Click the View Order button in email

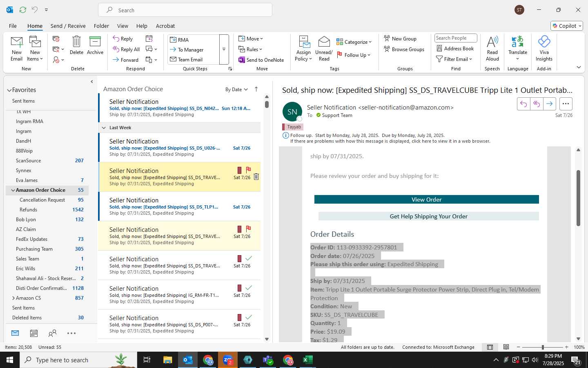click(x=427, y=200)
